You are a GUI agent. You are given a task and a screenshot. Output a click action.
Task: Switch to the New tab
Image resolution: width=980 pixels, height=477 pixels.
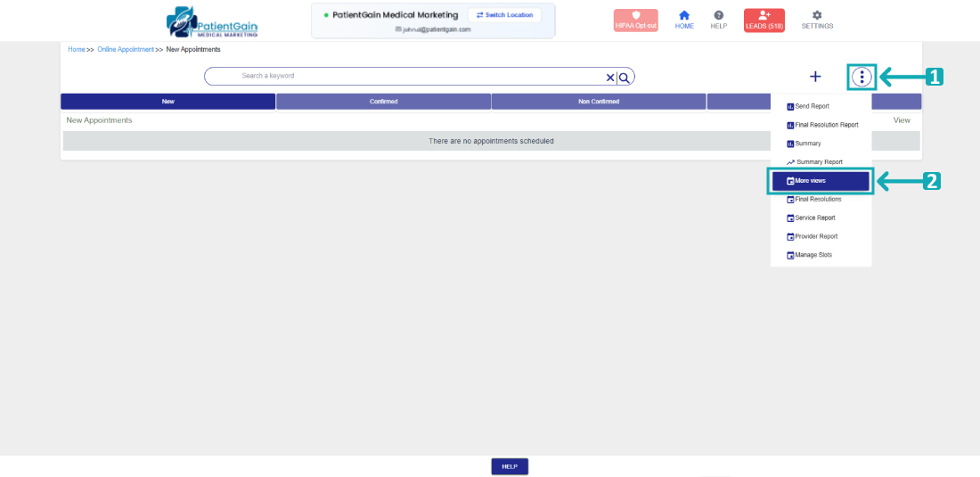click(168, 102)
